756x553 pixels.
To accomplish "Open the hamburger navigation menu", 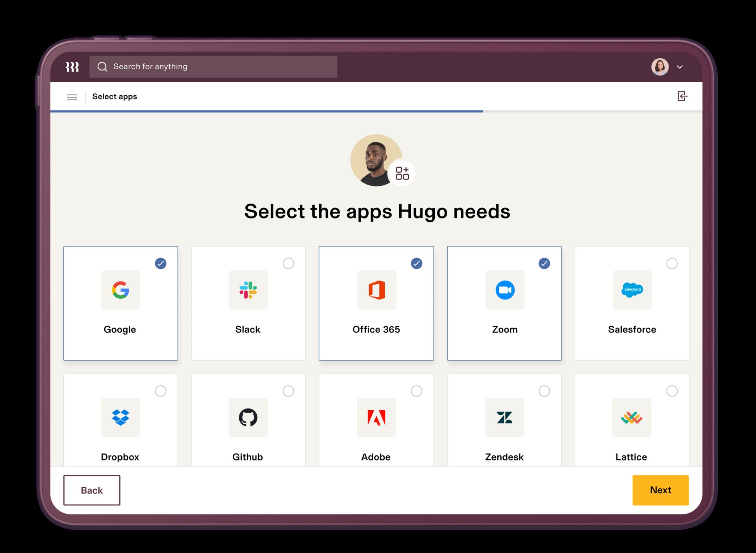I will (x=72, y=97).
